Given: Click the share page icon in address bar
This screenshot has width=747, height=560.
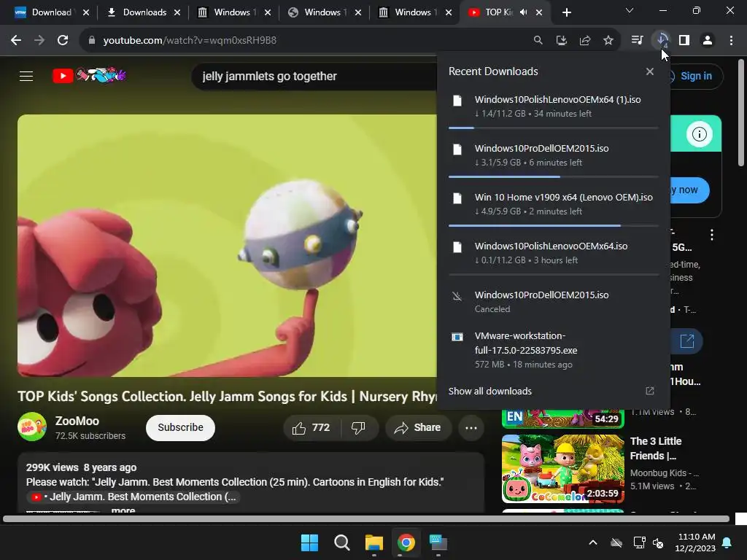Looking at the screenshot, I should tap(585, 41).
